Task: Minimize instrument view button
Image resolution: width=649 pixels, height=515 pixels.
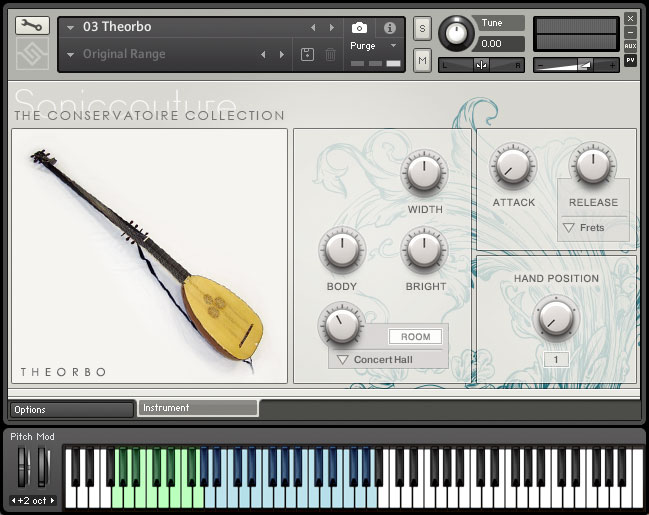Action: point(630,32)
